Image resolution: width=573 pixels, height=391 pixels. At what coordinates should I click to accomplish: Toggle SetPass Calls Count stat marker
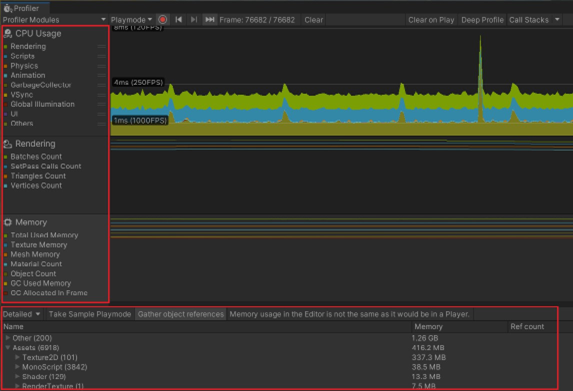click(x=5, y=167)
